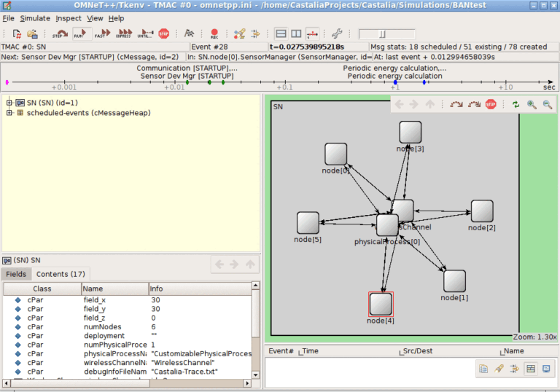Toggle the timeline display button

[x=313, y=34]
